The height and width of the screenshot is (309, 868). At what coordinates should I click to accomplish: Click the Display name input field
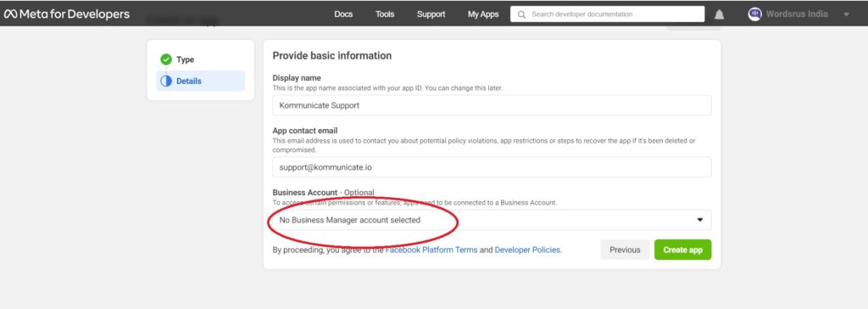[492, 105]
